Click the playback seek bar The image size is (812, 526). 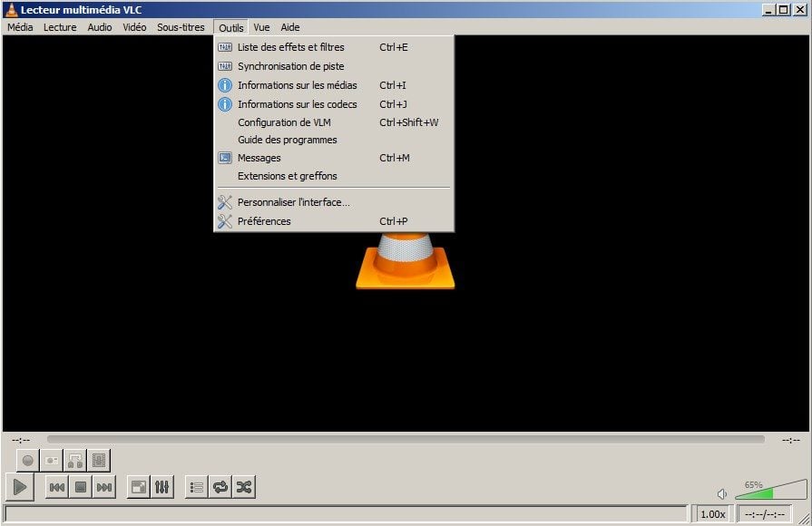tap(406, 440)
